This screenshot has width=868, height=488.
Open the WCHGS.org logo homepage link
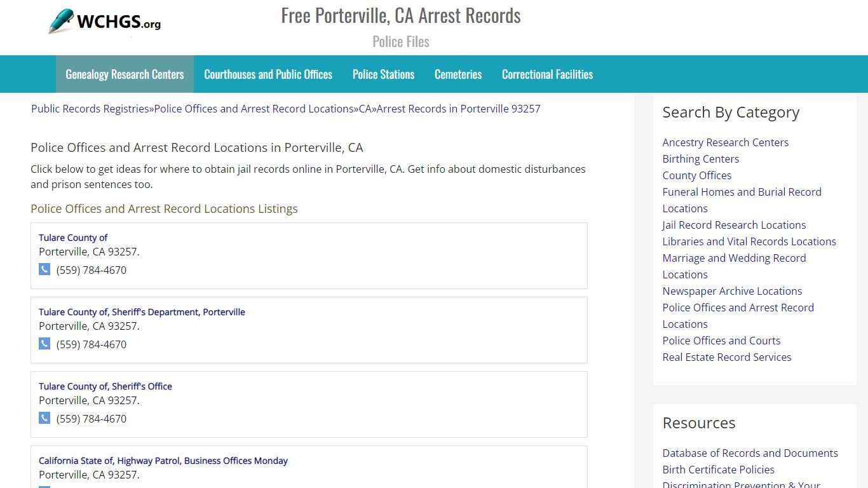pyautogui.click(x=105, y=22)
